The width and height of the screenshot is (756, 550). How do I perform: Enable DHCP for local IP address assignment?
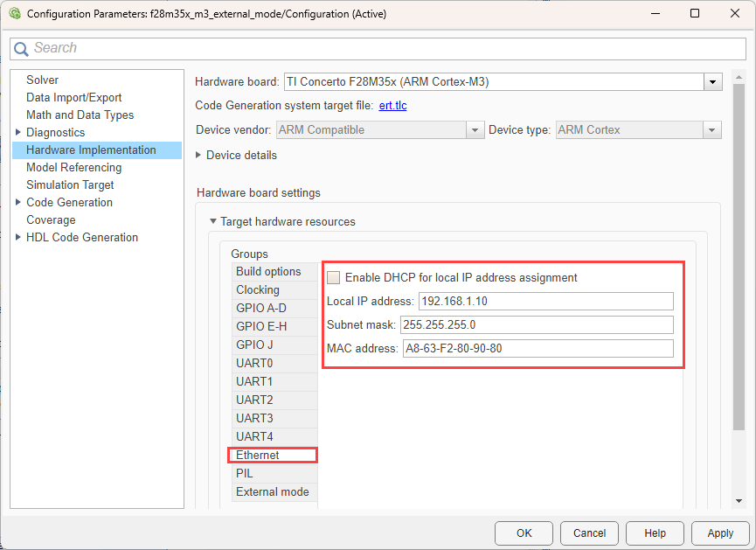(x=333, y=278)
